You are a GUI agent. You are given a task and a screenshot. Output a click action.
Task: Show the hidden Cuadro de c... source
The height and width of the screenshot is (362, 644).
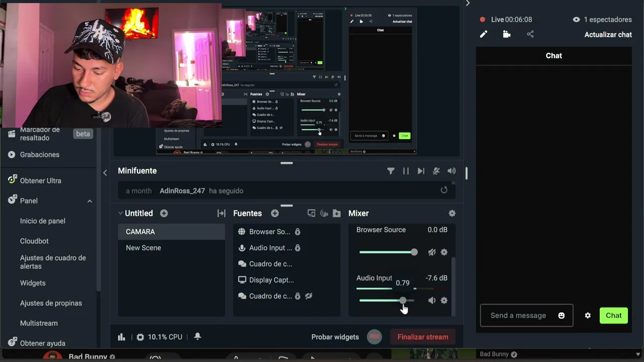(x=309, y=296)
